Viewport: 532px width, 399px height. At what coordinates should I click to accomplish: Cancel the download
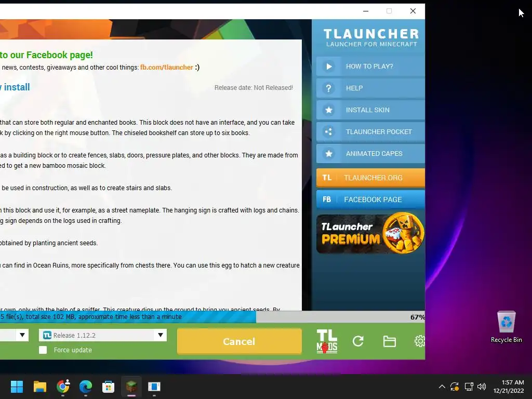tap(239, 341)
